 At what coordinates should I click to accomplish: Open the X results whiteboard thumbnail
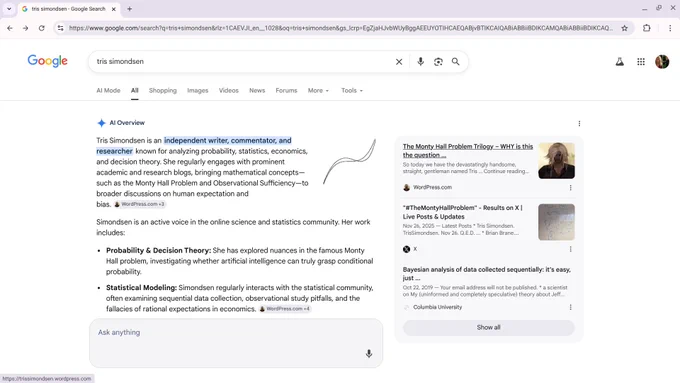[556, 222]
